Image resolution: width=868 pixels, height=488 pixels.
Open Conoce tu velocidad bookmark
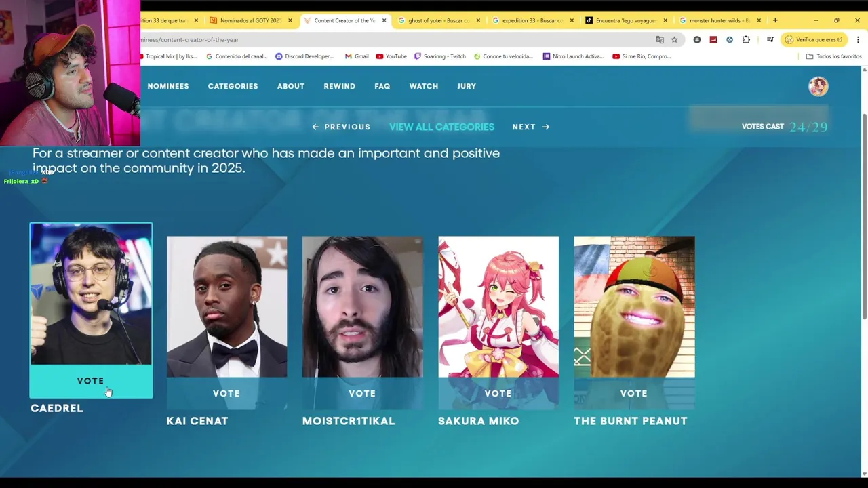[x=504, y=56]
